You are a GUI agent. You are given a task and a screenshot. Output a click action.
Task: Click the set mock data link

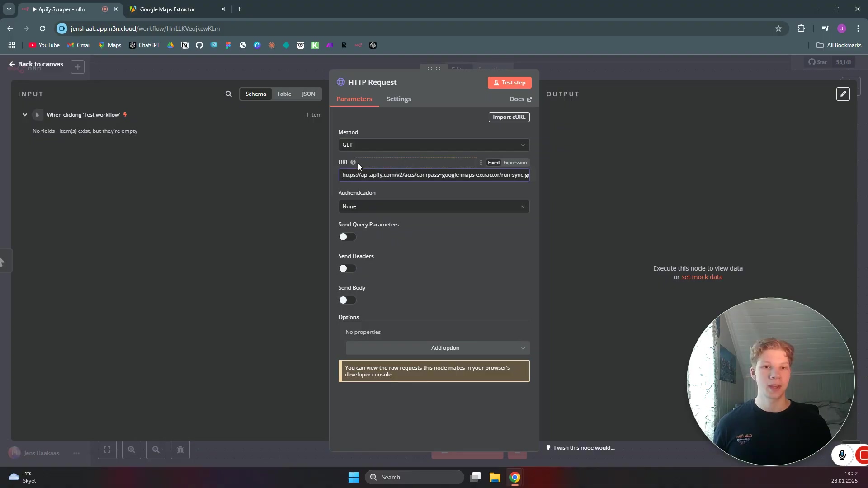(702, 277)
